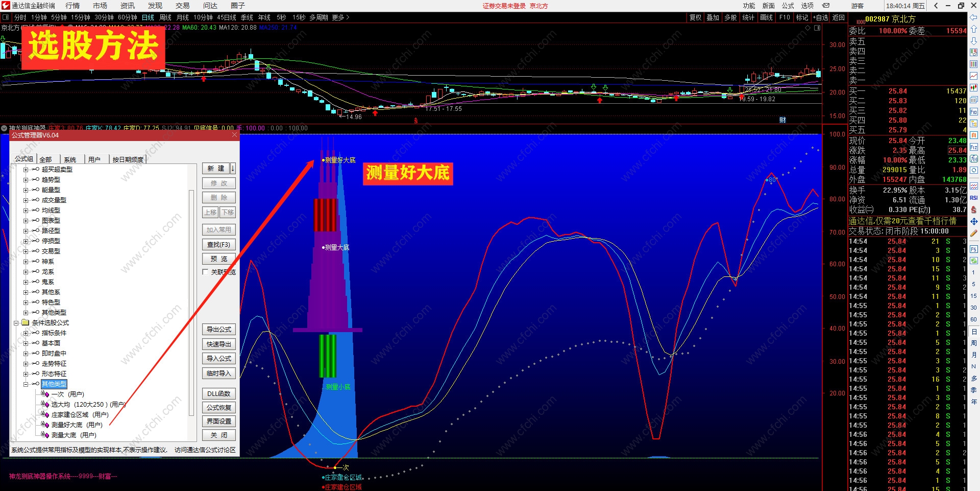The height and width of the screenshot is (491, 980).
Task: Collapse the 条件选股公式 folder
Action: tap(16, 322)
